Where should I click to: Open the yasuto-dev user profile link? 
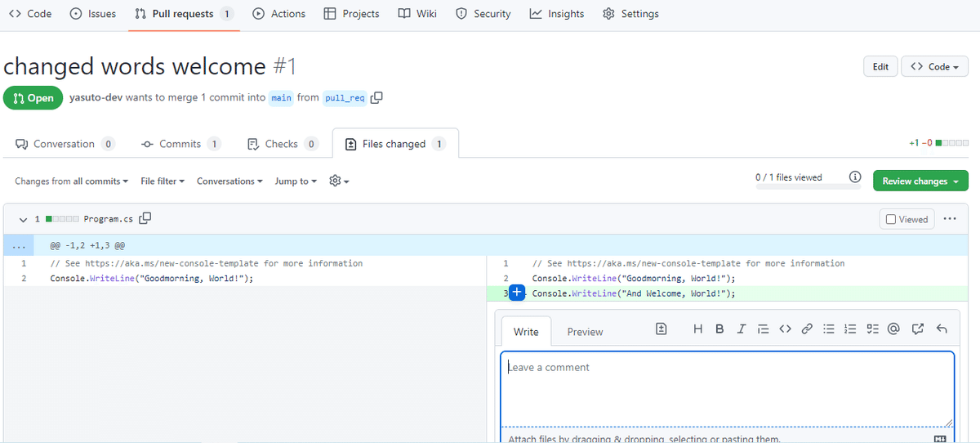coord(96,97)
